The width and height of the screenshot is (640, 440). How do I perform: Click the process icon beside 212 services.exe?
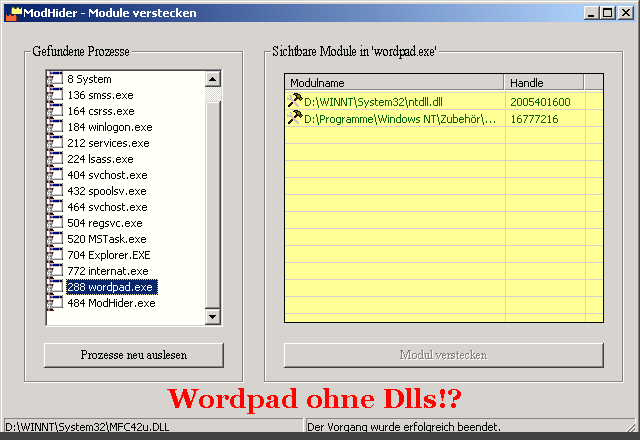[x=55, y=142]
